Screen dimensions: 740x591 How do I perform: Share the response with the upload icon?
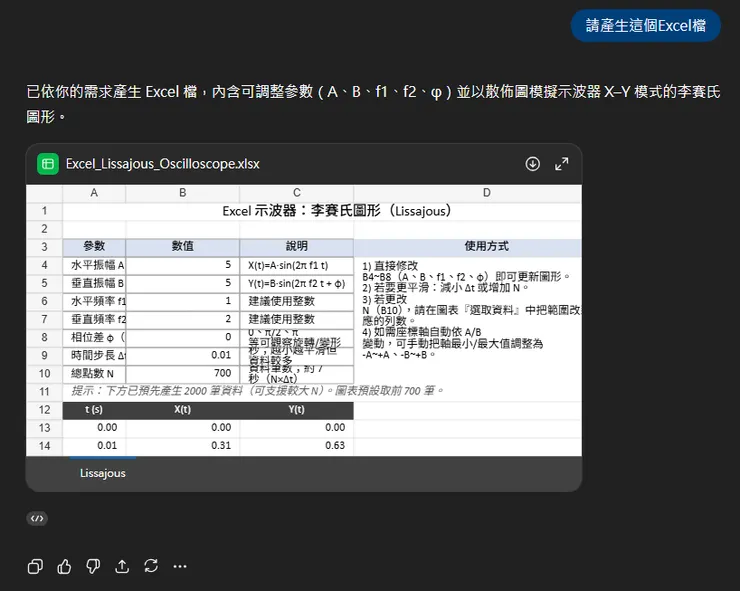pos(122,566)
